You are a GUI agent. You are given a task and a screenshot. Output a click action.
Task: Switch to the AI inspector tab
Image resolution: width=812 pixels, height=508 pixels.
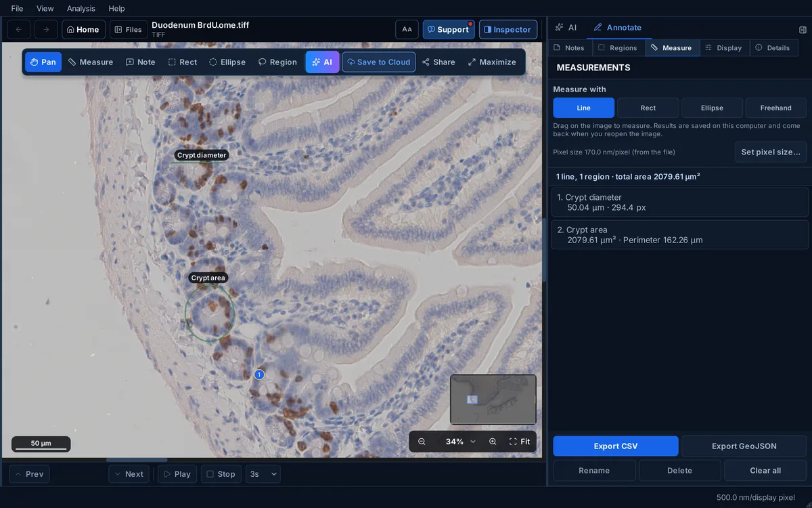566,28
